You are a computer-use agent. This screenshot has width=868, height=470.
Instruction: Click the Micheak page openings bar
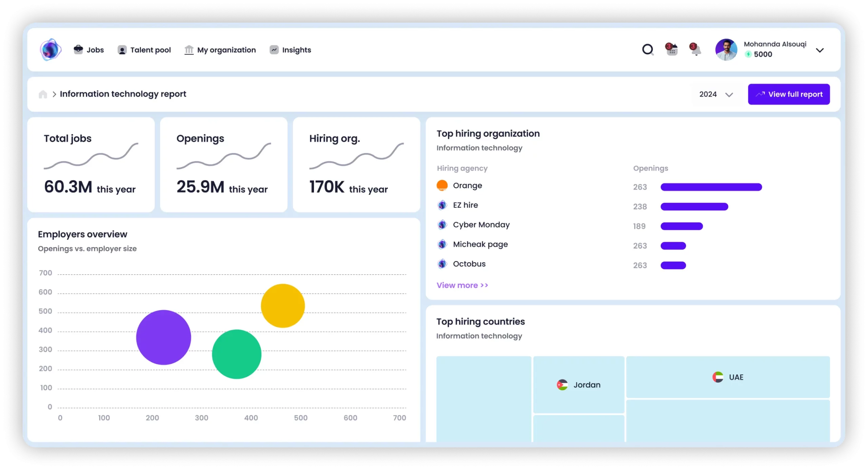(673, 246)
